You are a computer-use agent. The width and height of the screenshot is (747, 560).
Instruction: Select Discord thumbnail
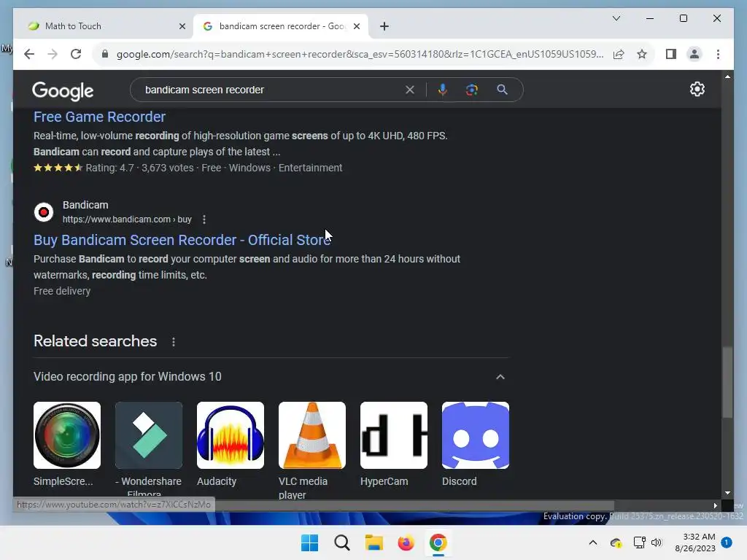[x=476, y=435]
